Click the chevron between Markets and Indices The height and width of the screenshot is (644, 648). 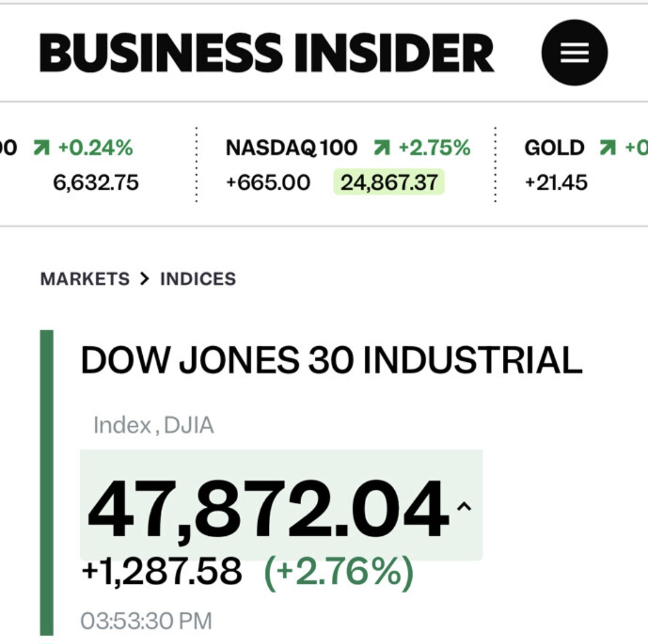pos(144,279)
